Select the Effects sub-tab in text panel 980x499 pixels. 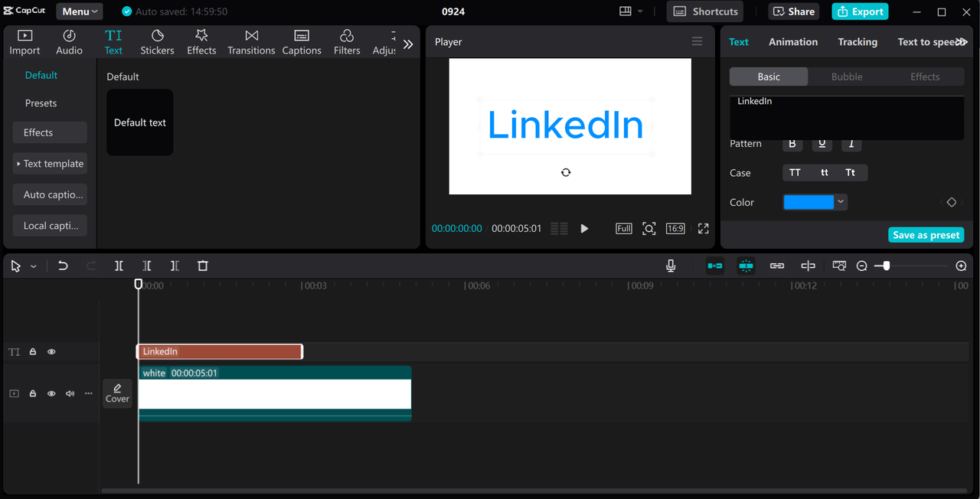pyautogui.click(x=925, y=77)
